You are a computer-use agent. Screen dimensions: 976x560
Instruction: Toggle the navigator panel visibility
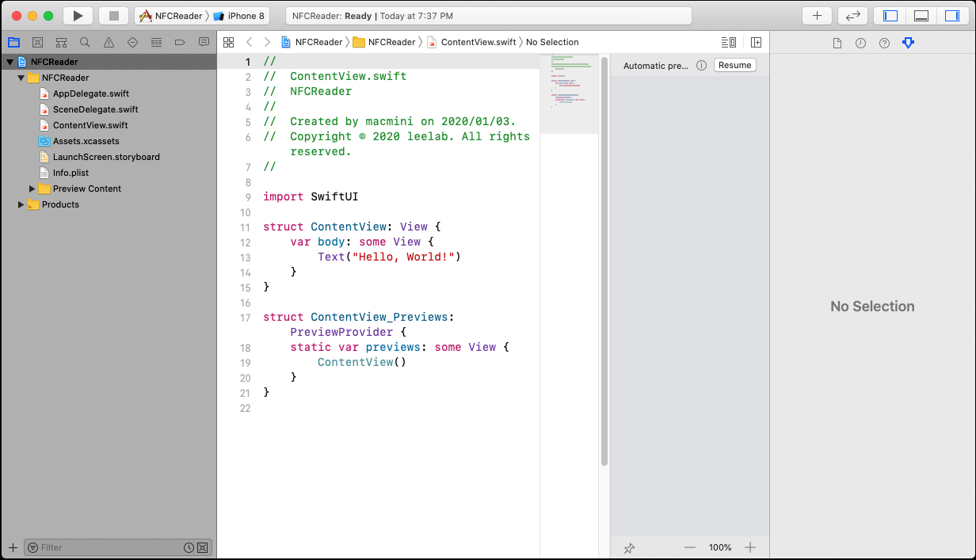tap(890, 16)
